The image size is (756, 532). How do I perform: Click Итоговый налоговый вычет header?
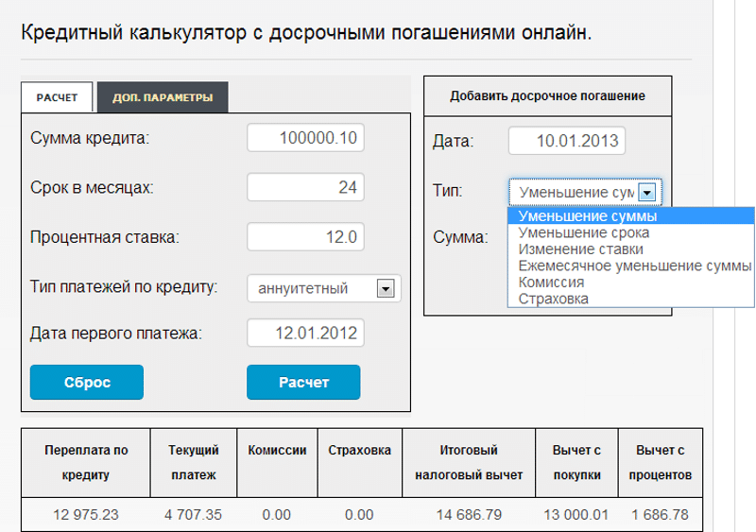469,462
